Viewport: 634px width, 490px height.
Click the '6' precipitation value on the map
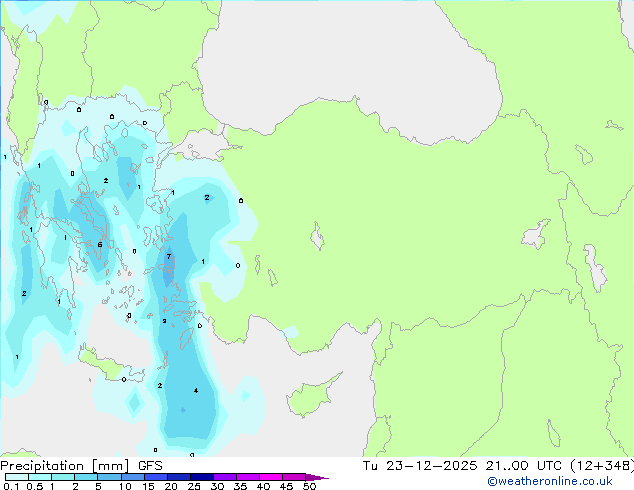pyautogui.click(x=100, y=245)
